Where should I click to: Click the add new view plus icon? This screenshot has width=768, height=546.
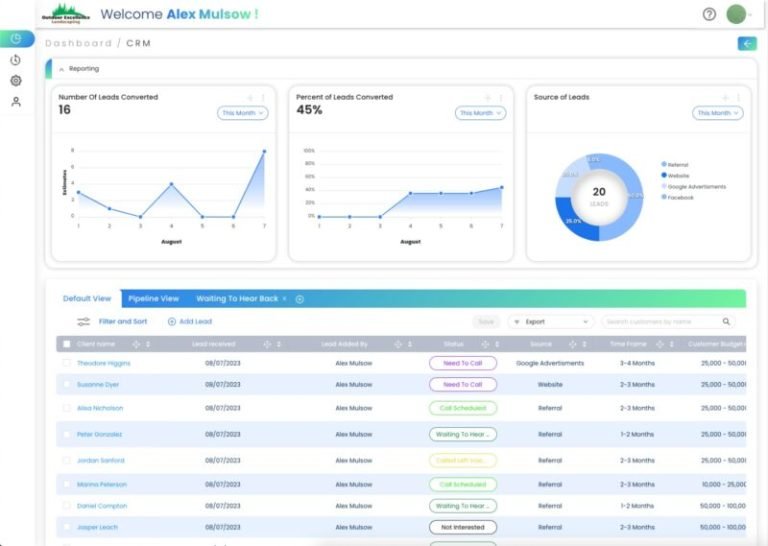(300, 299)
